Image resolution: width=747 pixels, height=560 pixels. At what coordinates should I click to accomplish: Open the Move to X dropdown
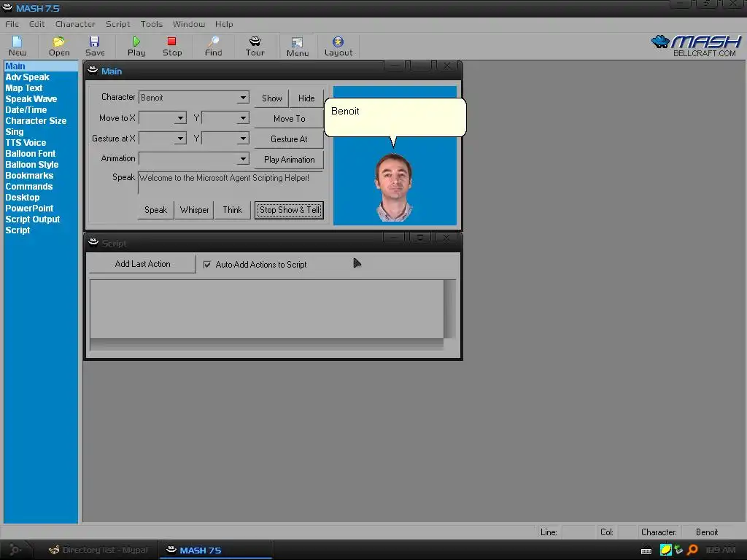click(x=180, y=117)
